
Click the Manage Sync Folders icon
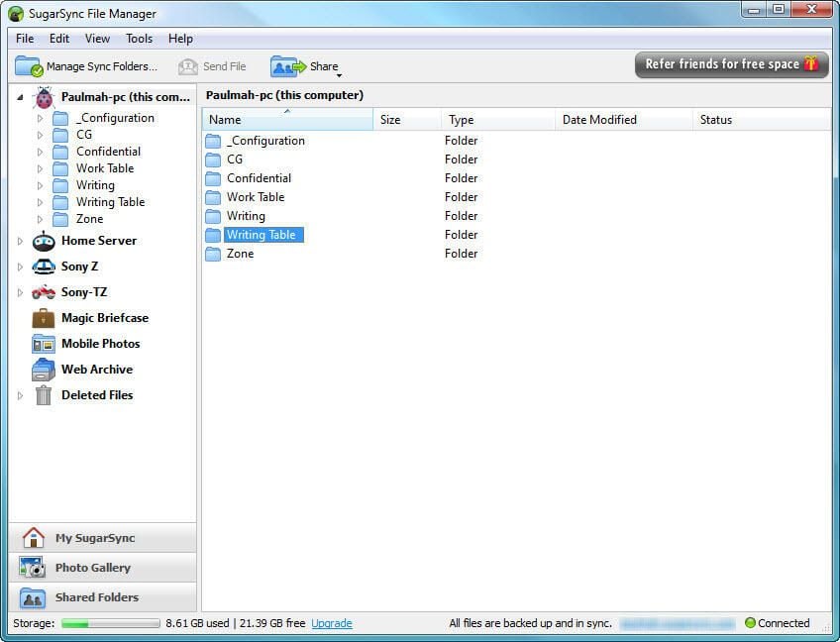coord(29,66)
